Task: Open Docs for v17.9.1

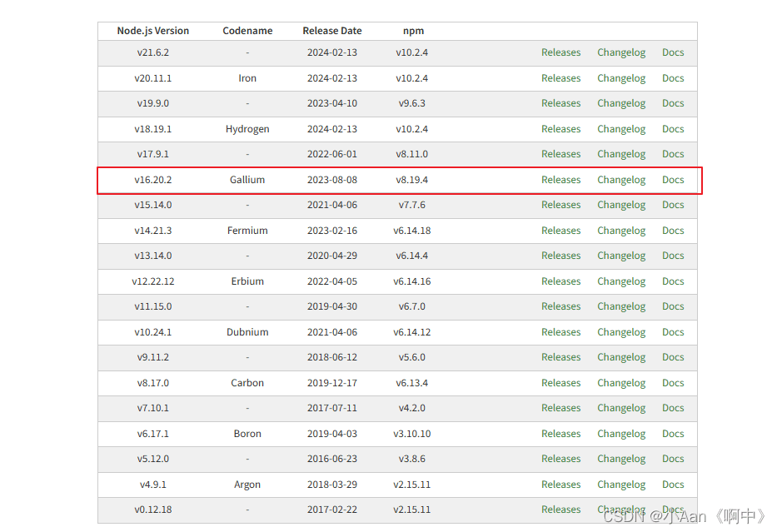Action: click(672, 155)
